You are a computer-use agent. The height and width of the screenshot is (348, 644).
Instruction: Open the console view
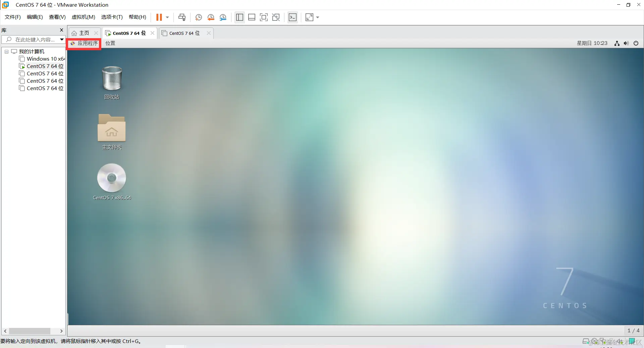(292, 17)
